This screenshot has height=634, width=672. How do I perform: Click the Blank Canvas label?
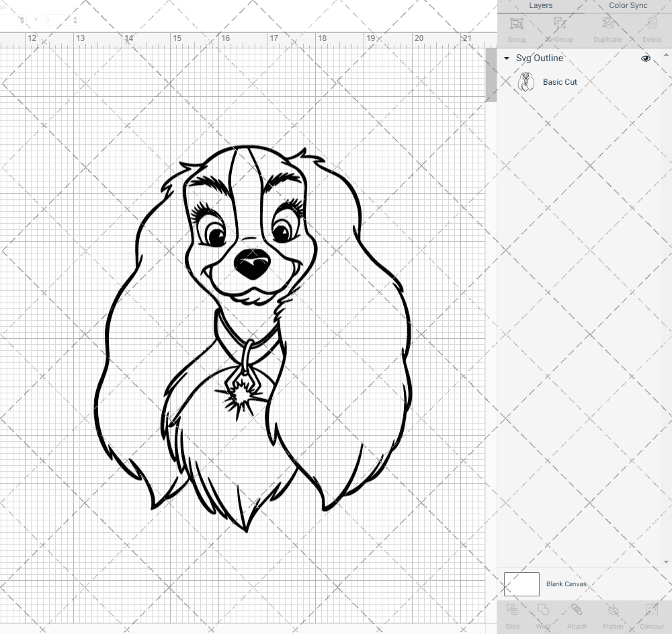pyautogui.click(x=566, y=584)
